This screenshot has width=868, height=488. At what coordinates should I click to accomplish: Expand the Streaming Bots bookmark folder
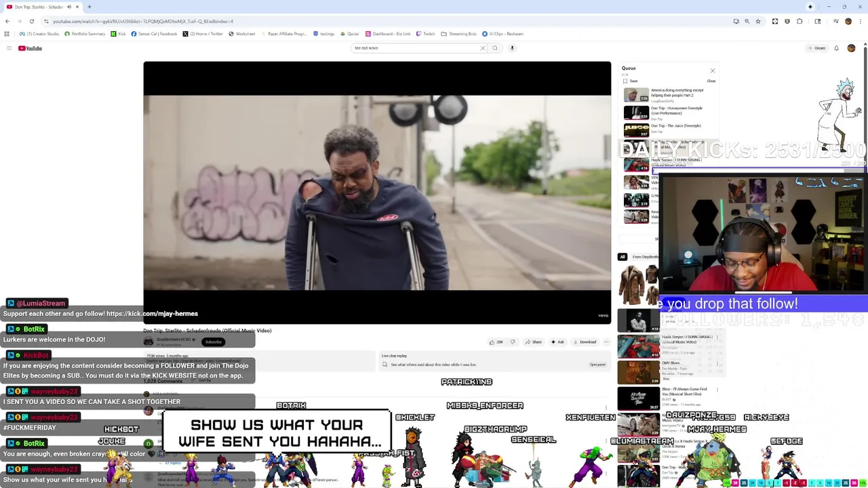coord(458,34)
